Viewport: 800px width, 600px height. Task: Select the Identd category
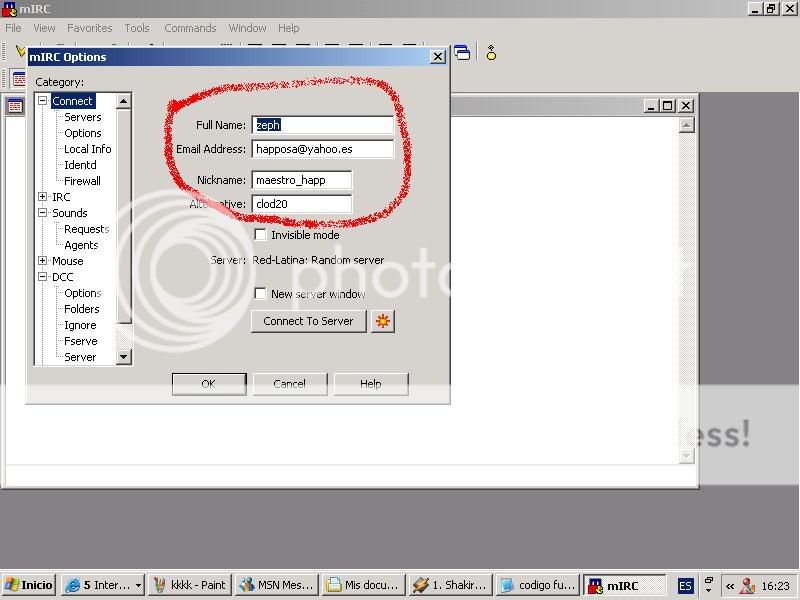[80, 165]
